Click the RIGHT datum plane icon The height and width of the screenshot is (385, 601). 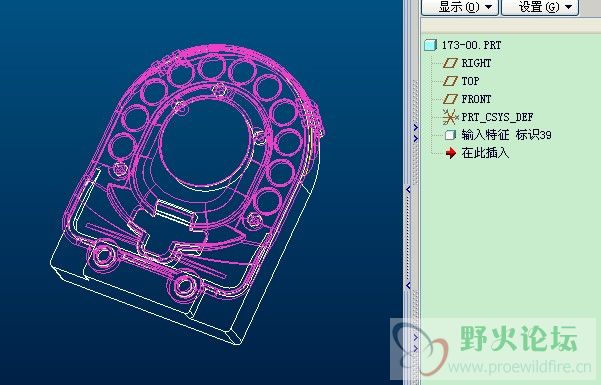tap(450, 63)
